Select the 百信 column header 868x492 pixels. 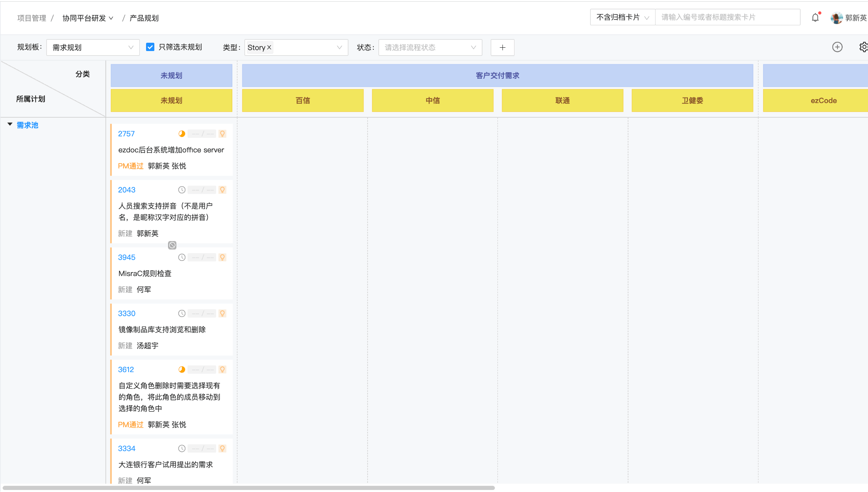pyautogui.click(x=302, y=100)
